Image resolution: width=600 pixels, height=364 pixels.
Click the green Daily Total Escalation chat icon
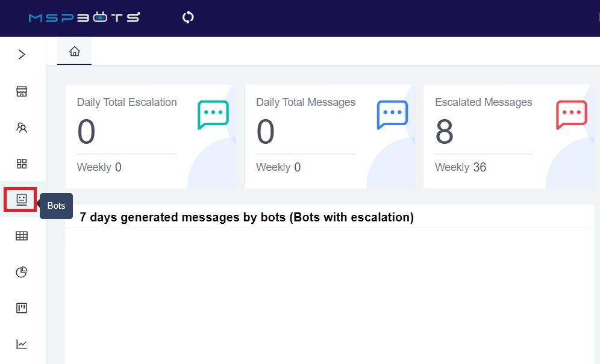(x=212, y=115)
